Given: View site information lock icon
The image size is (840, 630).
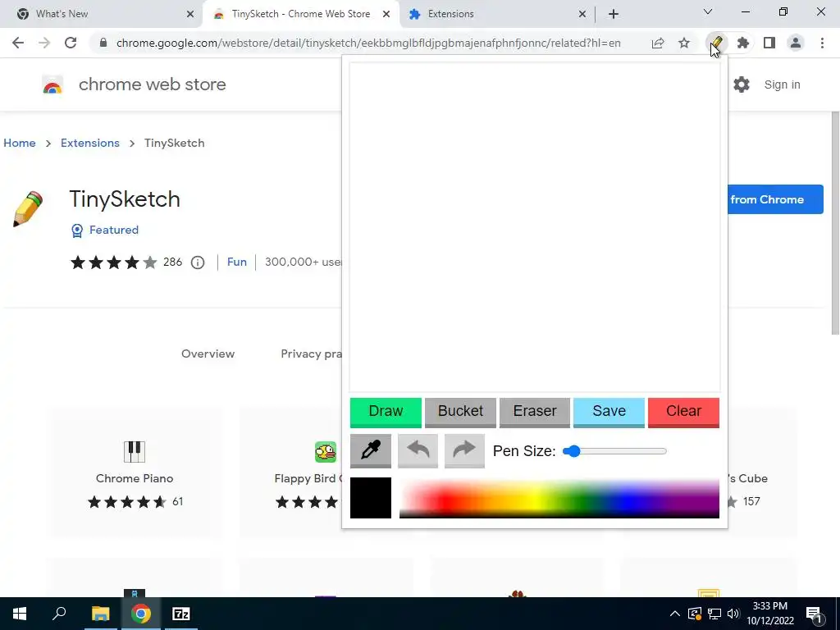Looking at the screenshot, I should coord(103,43).
